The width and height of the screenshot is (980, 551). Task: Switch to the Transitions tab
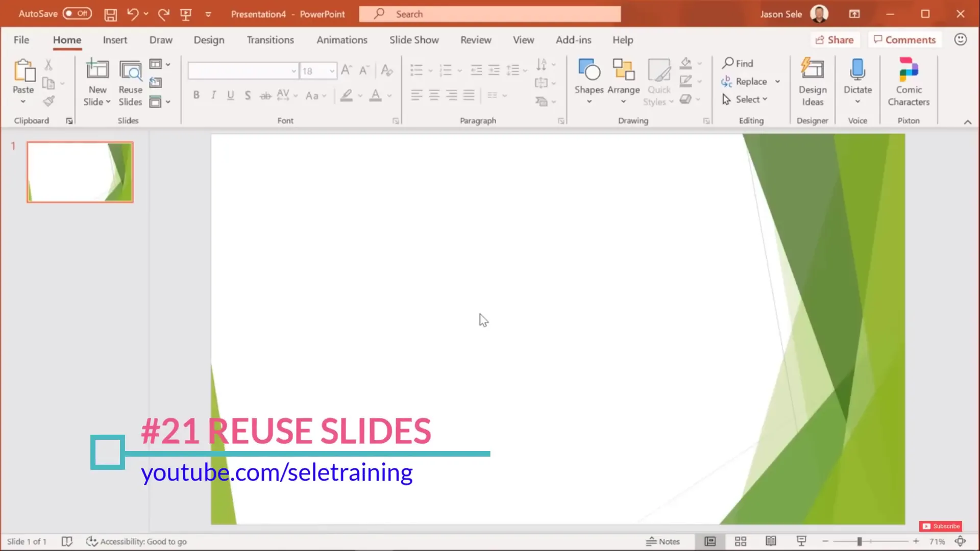click(x=270, y=40)
